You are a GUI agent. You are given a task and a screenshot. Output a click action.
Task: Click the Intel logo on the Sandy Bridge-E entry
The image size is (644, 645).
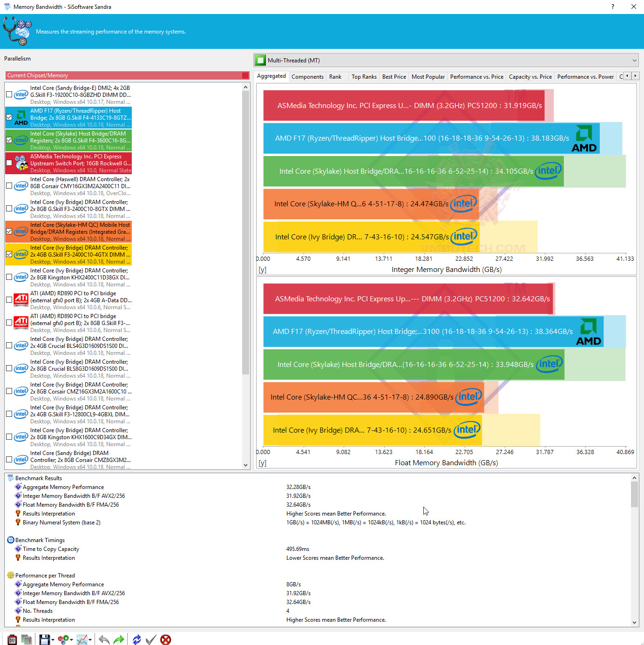click(21, 95)
